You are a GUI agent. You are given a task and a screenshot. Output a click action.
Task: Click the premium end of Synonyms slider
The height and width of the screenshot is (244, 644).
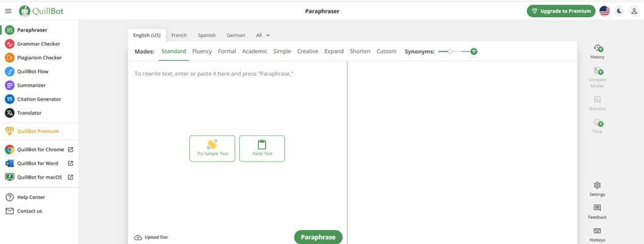coord(474,51)
